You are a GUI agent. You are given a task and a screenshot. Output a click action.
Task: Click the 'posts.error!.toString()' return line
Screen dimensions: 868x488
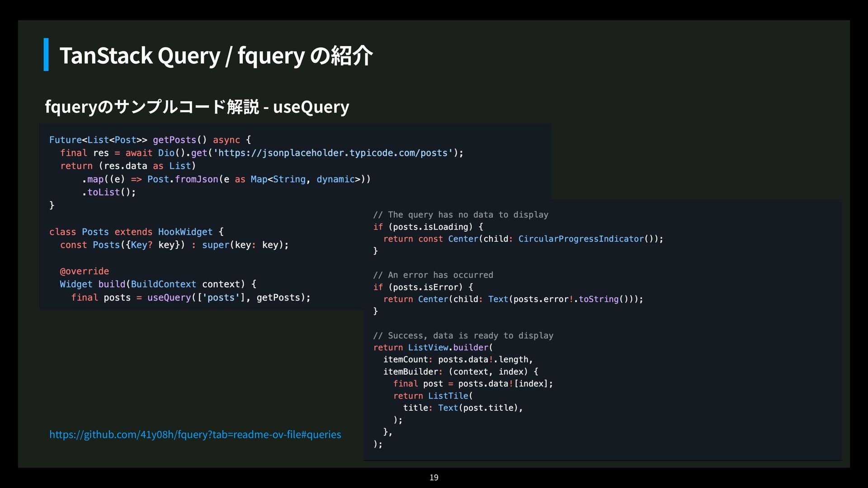coord(513,299)
